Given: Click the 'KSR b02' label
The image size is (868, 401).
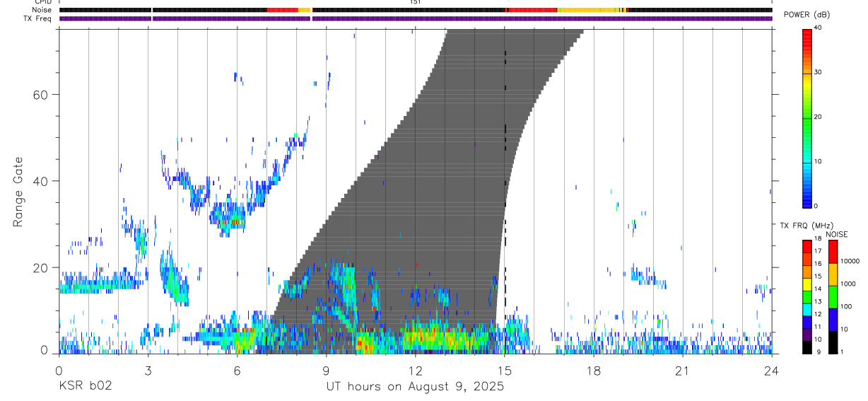Looking at the screenshot, I should click(x=84, y=387).
